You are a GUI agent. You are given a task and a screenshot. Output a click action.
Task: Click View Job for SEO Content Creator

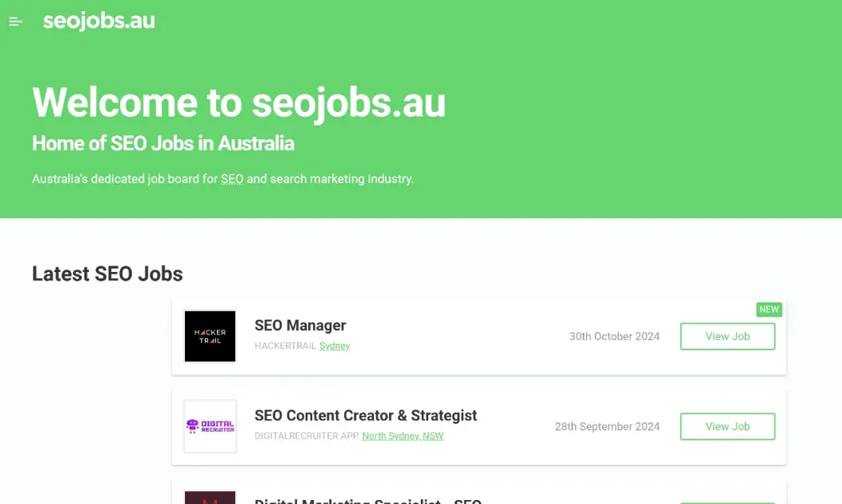[727, 426]
